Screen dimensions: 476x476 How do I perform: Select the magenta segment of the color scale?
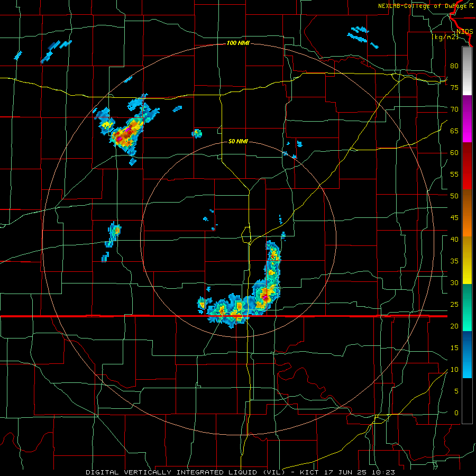[467, 118]
